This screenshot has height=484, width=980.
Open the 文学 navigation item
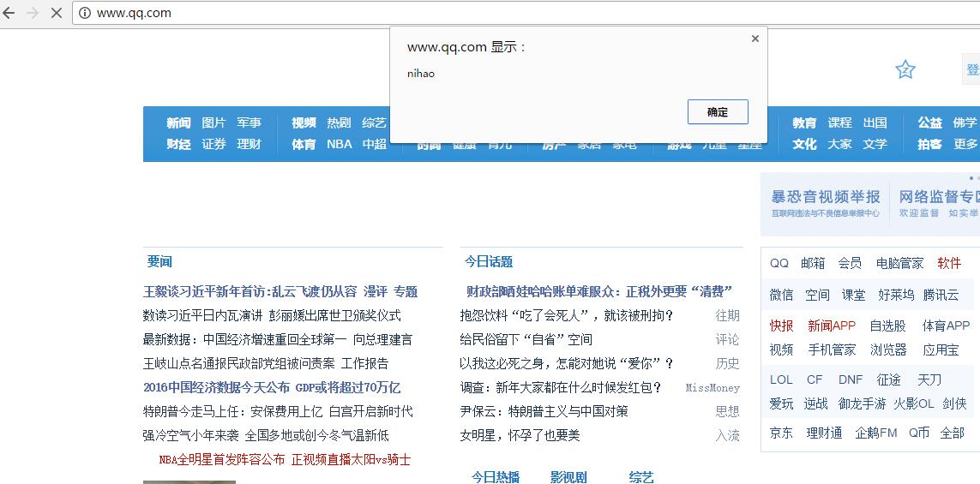[875, 144]
